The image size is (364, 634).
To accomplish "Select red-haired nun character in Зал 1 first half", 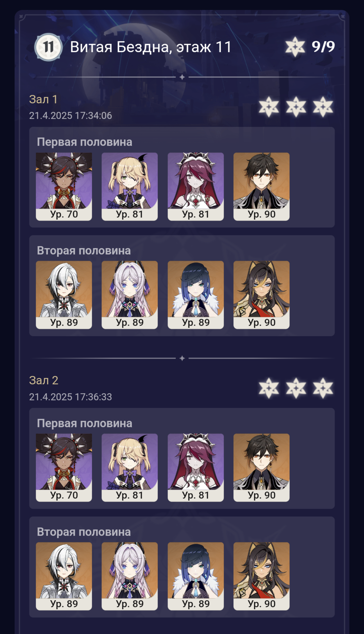I will tap(196, 186).
